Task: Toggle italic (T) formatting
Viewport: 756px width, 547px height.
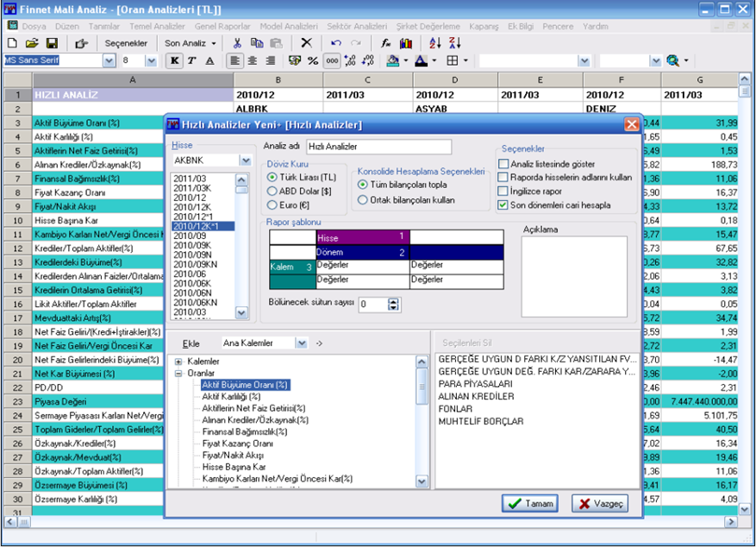Action: (192, 60)
